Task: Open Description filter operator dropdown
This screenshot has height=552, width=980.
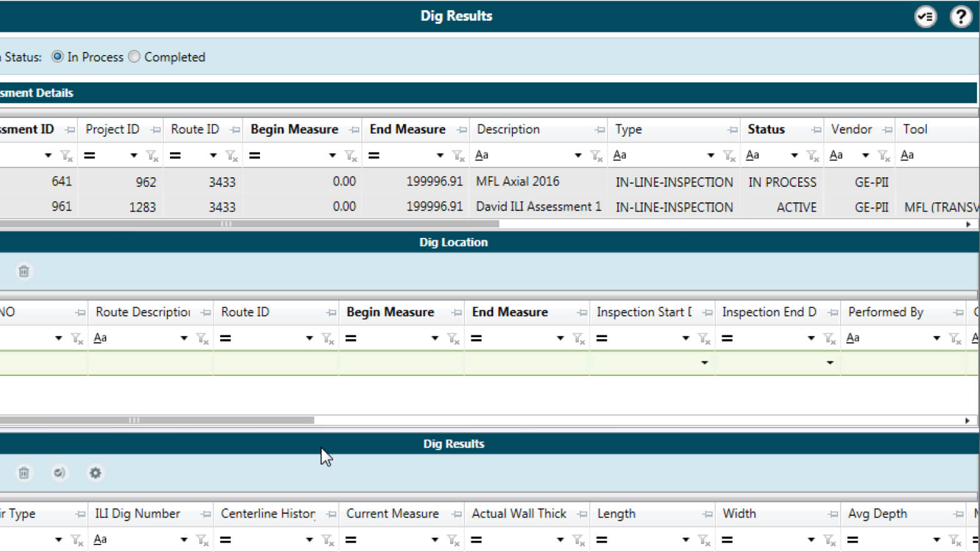Action: point(577,155)
